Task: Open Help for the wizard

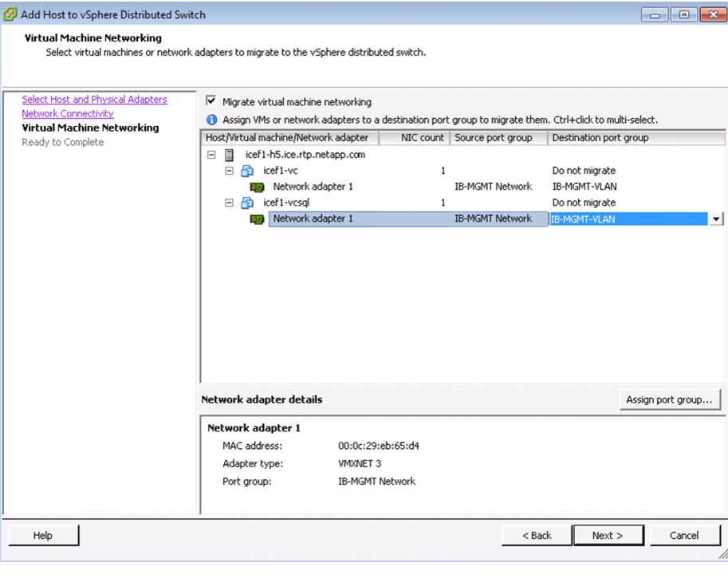Action: pos(43,536)
